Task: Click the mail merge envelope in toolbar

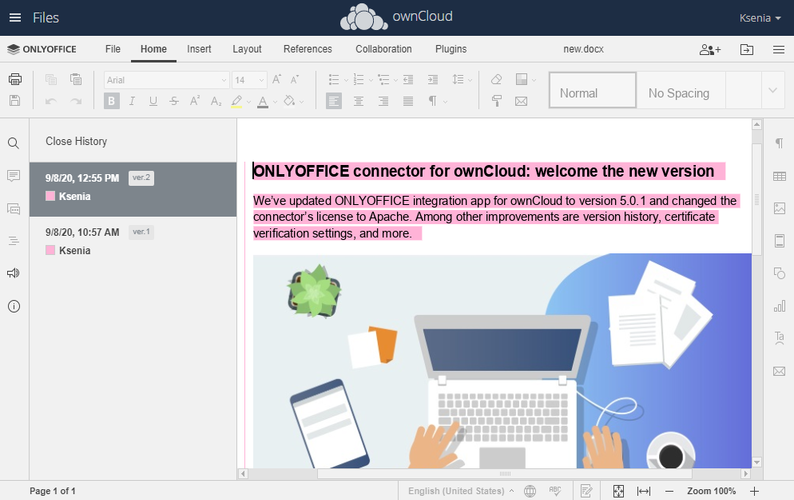Action: click(521, 101)
